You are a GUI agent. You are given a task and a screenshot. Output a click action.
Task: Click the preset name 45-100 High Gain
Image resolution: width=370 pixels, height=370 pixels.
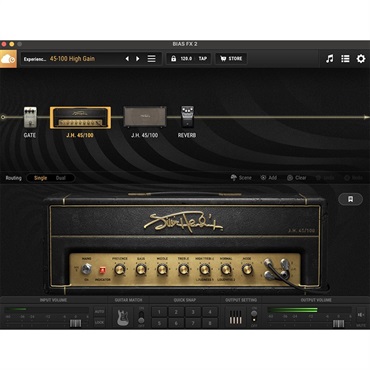click(x=72, y=59)
